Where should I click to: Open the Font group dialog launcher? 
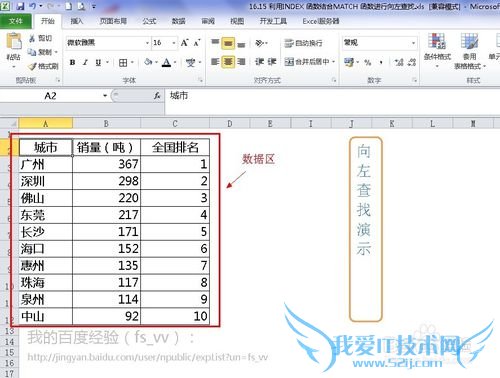tap(200, 80)
